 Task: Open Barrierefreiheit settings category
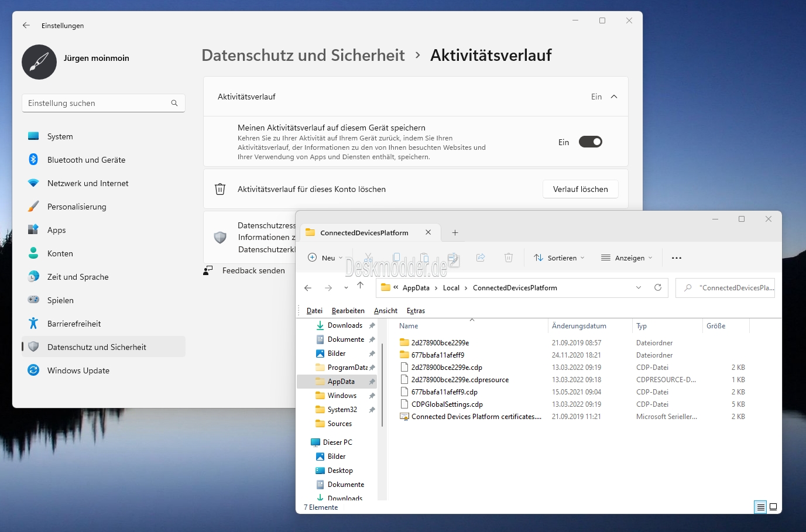(x=104, y=324)
